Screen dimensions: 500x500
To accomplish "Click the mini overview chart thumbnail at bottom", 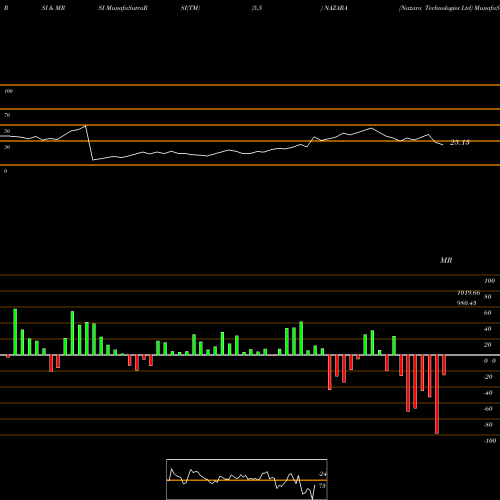I will pyautogui.click(x=247, y=479).
